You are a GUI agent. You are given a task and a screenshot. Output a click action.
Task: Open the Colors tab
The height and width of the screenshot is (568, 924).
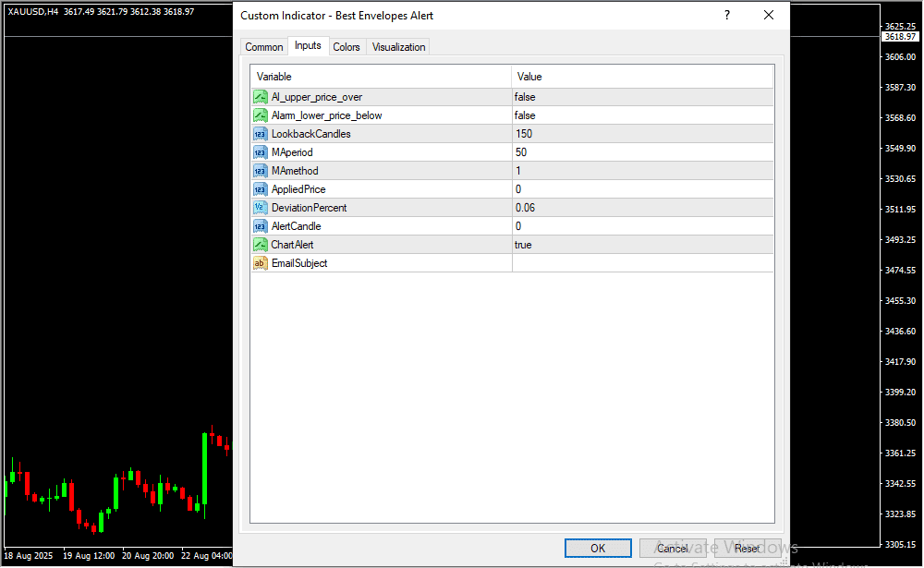pyautogui.click(x=346, y=47)
